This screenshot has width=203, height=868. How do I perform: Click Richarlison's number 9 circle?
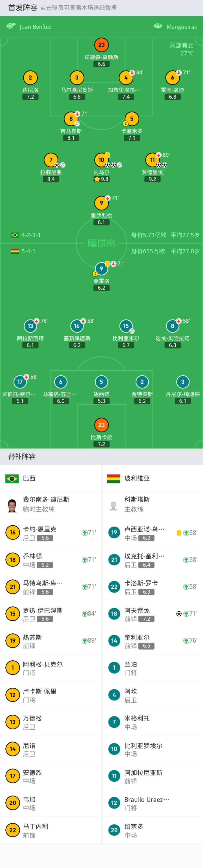(x=101, y=203)
